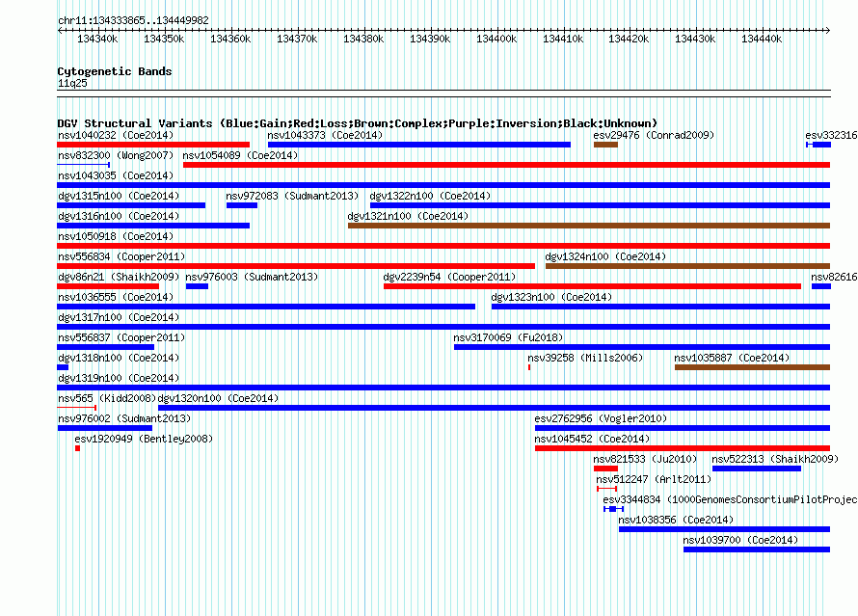This screenshot has height=616, width=858.
Task: Open the nsv832300 (Wong2007) variant label
Action: pos(116,155)
